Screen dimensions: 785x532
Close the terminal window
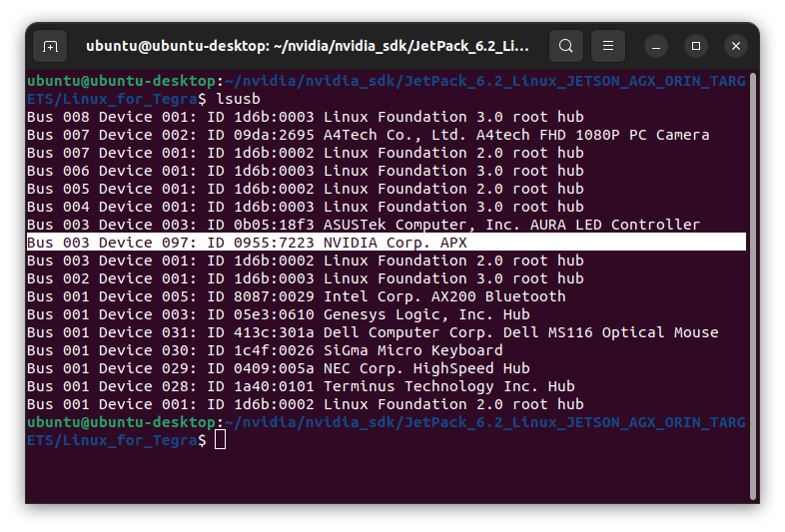click(736, 47)
